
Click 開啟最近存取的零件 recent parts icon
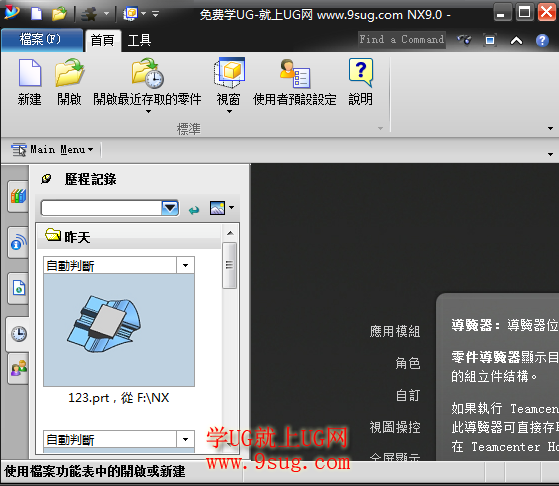point(147,73)
